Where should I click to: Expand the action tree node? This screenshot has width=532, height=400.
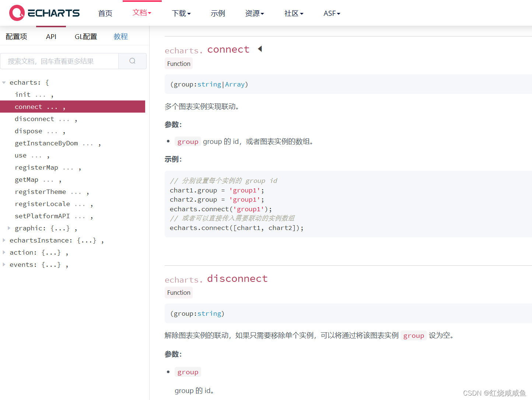click(x=4, y=252)
